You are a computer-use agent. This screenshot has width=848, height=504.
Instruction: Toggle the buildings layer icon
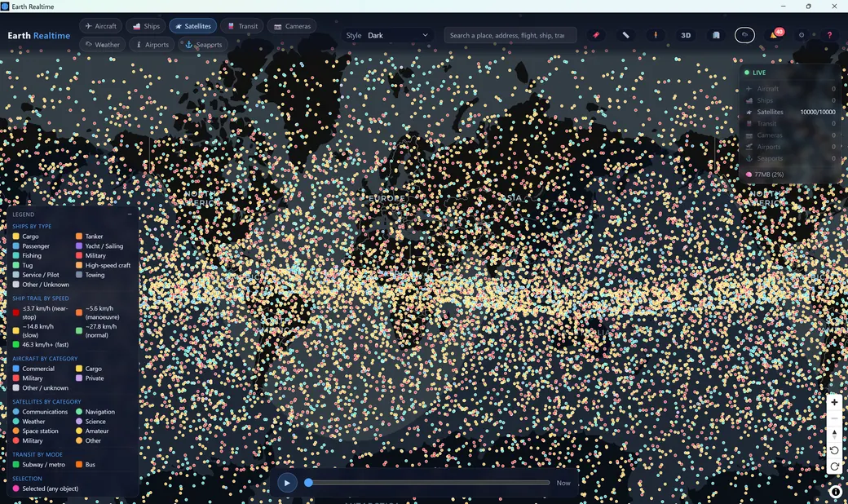tap(716, 35)
